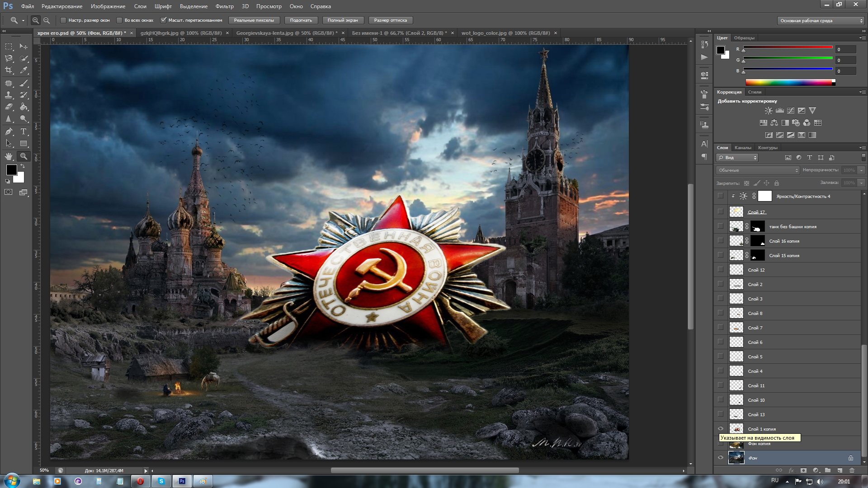The image size is (868, 488).
Task: Enable the 'Во всех окнах' checkbox
Action: pyautogui.click(x=119, y=20)
